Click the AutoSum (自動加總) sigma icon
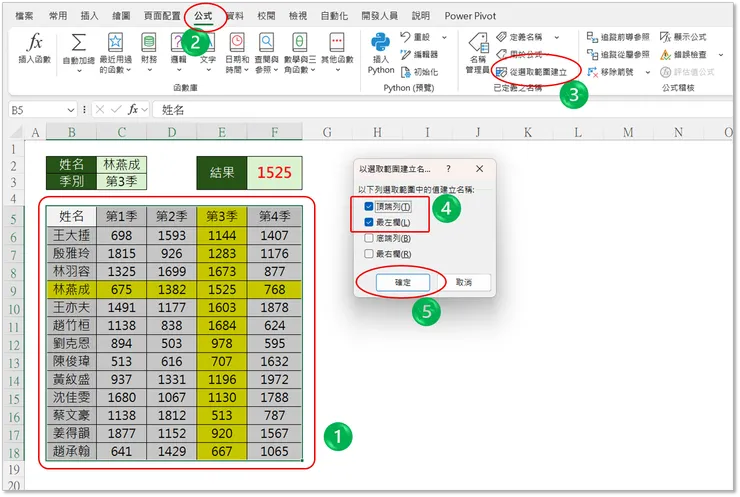 pyautogui.click(x=79, y=42)
